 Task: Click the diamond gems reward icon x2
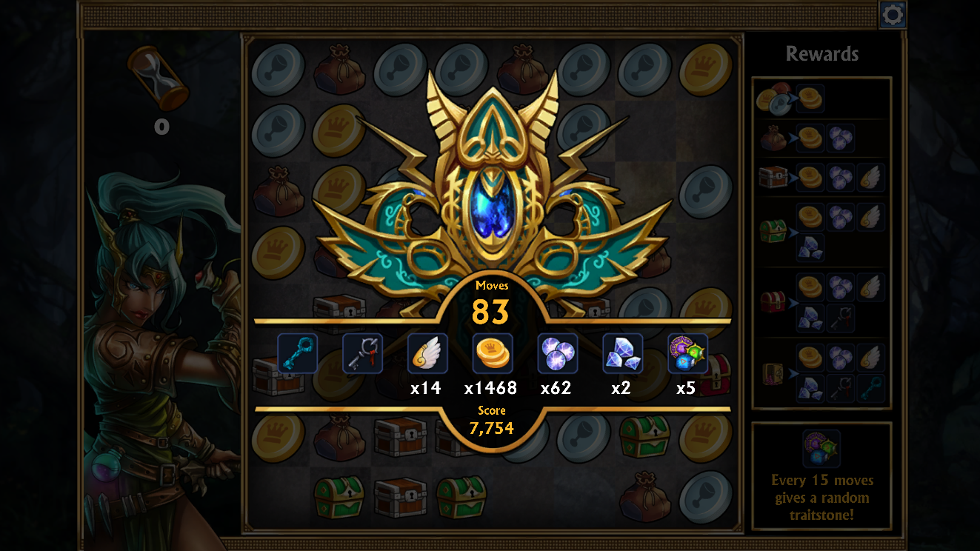622,353
